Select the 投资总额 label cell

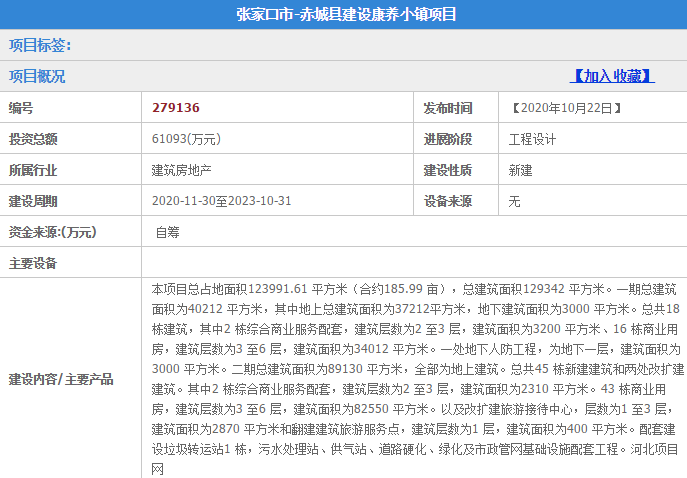[x=33, y=138]
